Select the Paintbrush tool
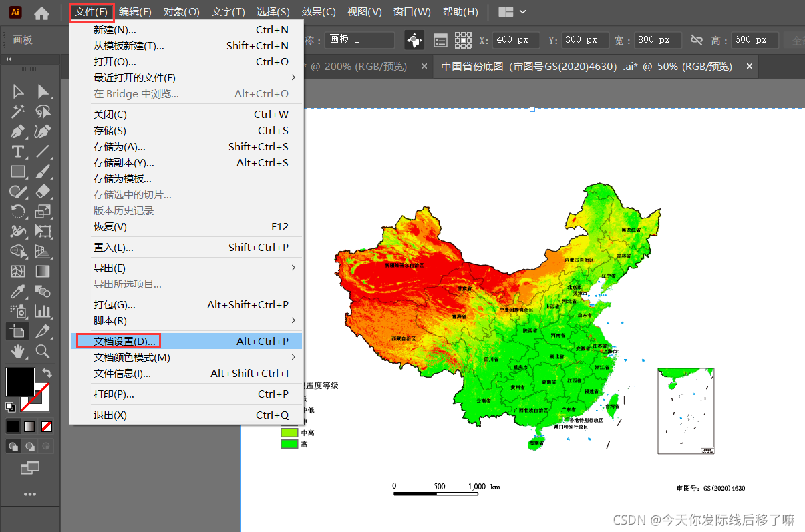805x532 pixels. tap(43, 172)
